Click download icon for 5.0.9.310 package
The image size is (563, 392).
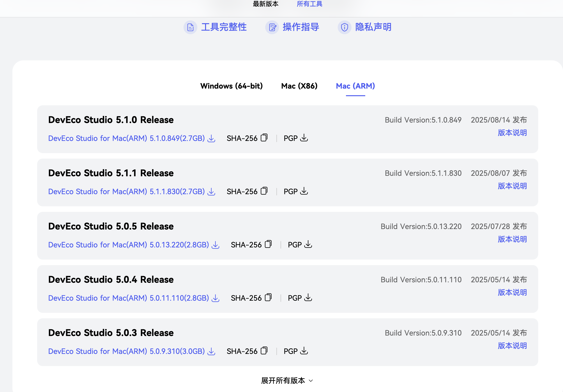tap(211, 351)
